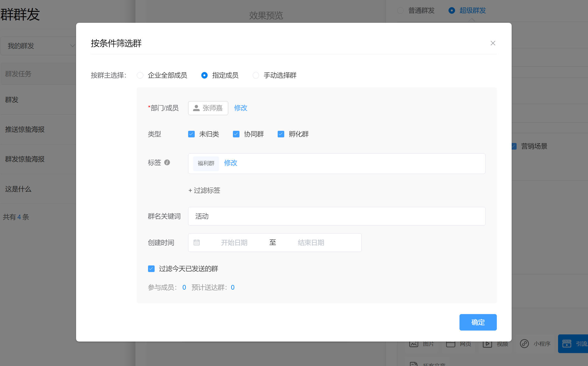Click the 福利群 tag icon
The width and height of the screenshot is (588, 366).
tap(206, 163)
